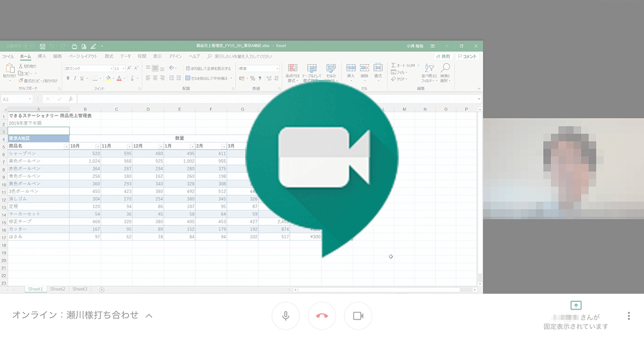
Task: Click the Undo arrow in Excel
Action: click(52, 46)
